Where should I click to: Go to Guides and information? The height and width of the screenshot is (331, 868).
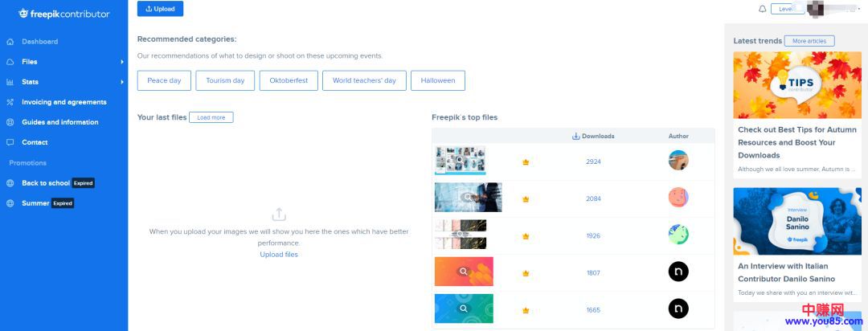(x=59, y=122)
